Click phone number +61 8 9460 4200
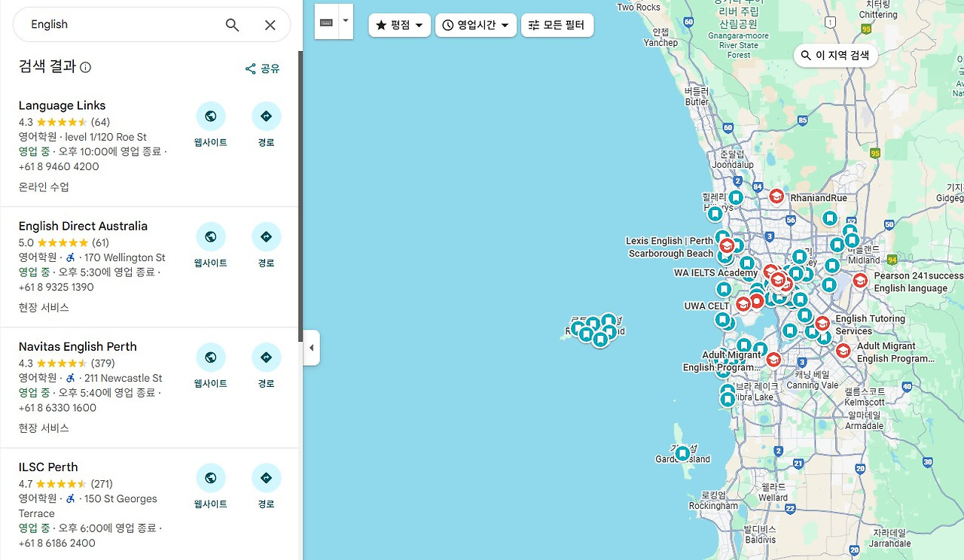964x560 pixels. pyautogui.click(x=59, y=166)
